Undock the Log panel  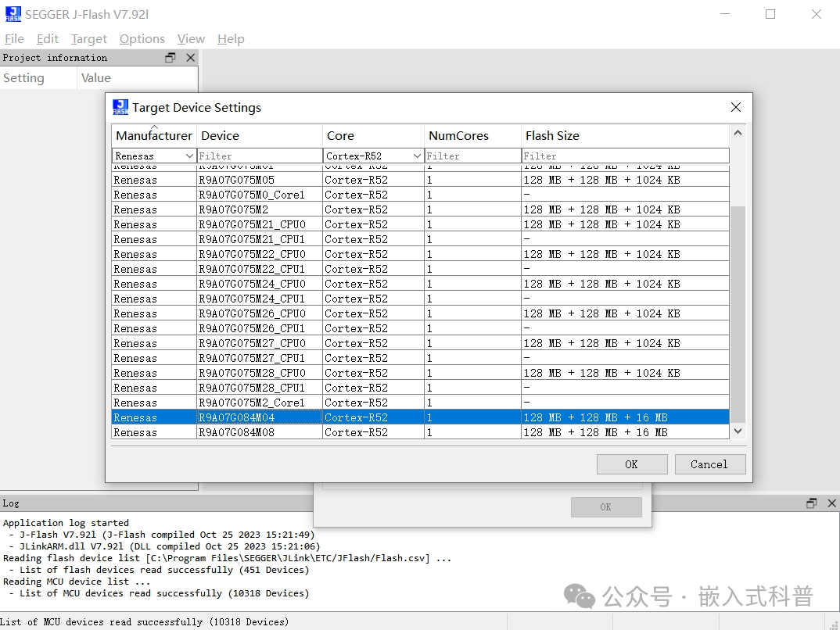812,503
